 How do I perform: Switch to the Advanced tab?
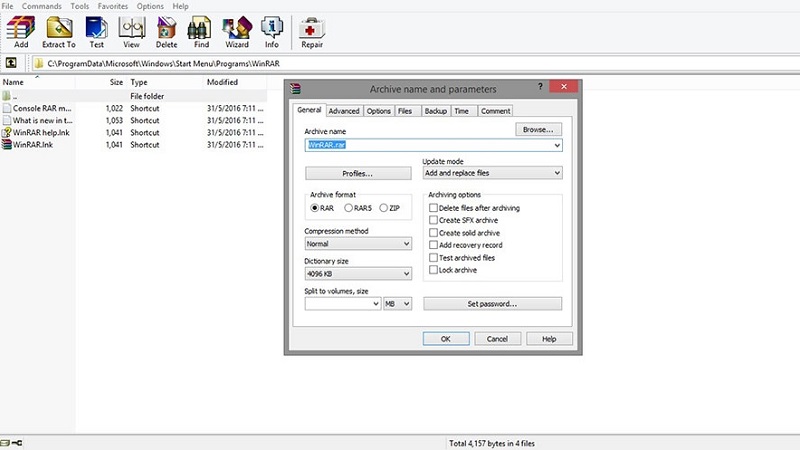click(x=344, y=111)
